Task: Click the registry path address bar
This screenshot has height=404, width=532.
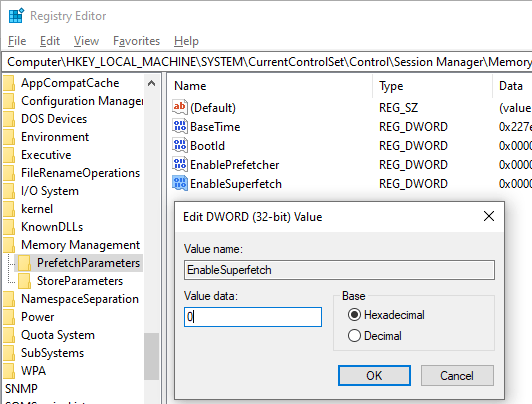Action: (x=267, y=62)
